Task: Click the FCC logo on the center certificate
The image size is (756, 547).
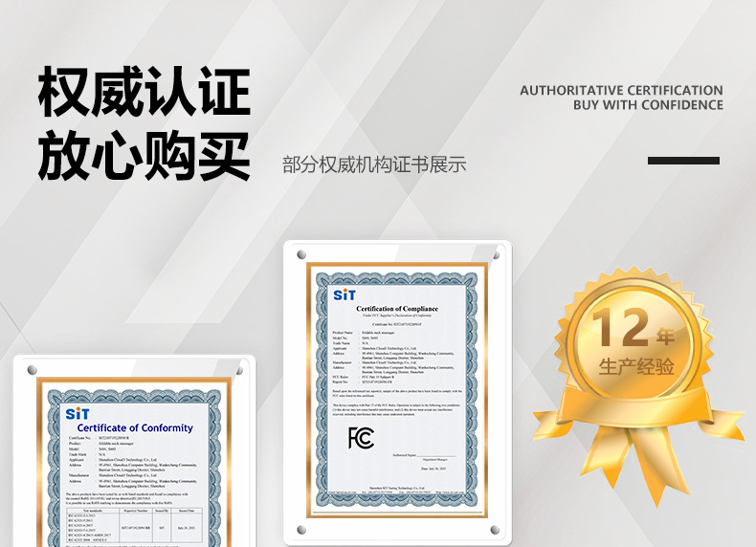Action: 361,438
